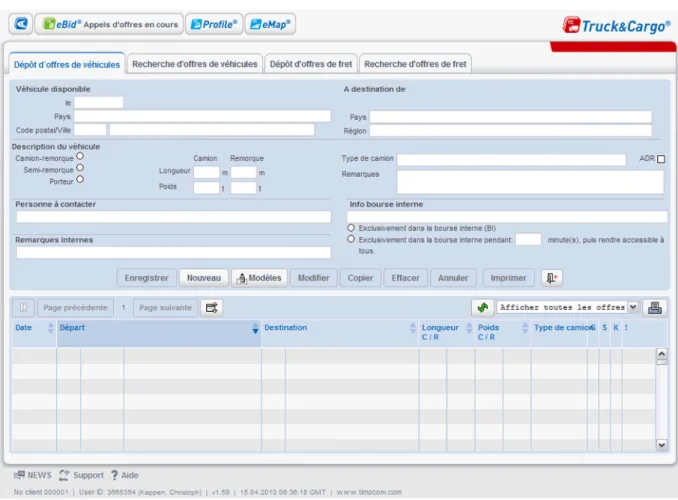This screenshot has height=500, width=678.
Task: Click the exit door icon after Imprimer
Action: 552,278
